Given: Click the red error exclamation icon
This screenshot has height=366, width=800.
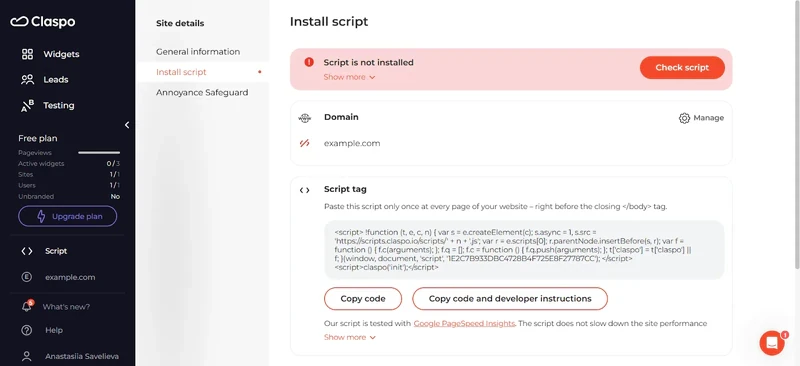Looking at the screenshot, I should click(309, 62).
